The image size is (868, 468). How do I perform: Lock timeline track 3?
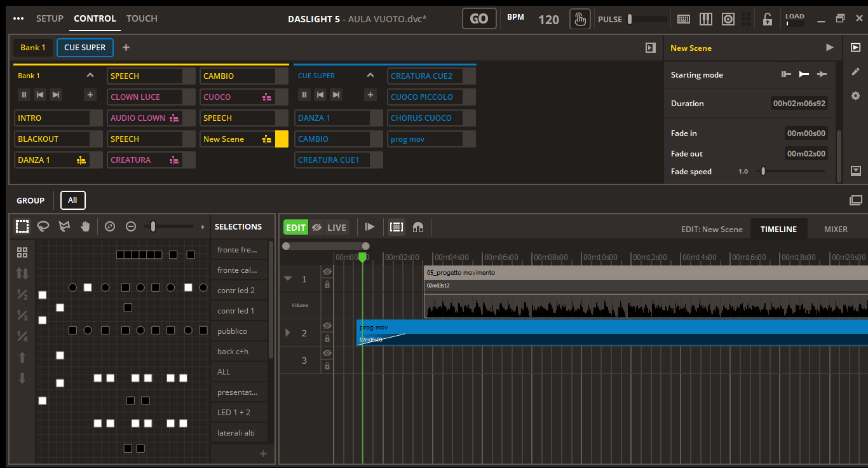coord(327,366)
